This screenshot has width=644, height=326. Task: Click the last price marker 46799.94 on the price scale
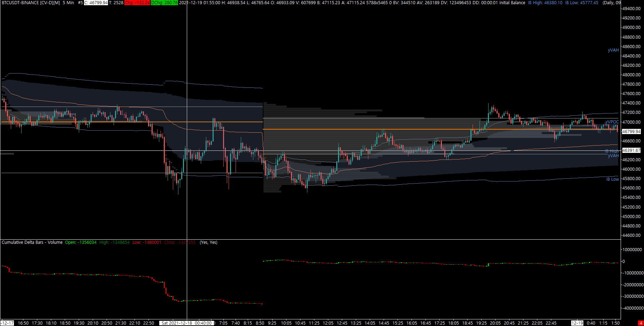(631, 132)
